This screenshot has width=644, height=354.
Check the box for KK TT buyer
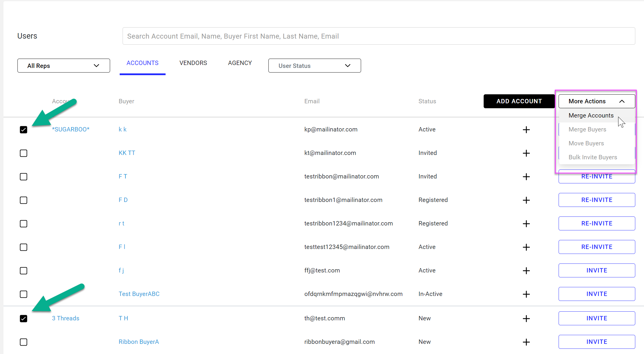click(24, 153)
